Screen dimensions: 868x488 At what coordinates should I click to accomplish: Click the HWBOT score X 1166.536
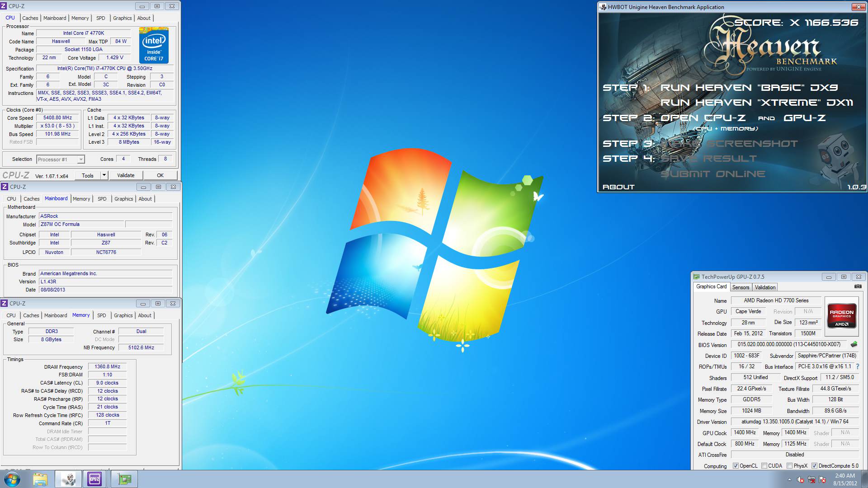[796, 23]
